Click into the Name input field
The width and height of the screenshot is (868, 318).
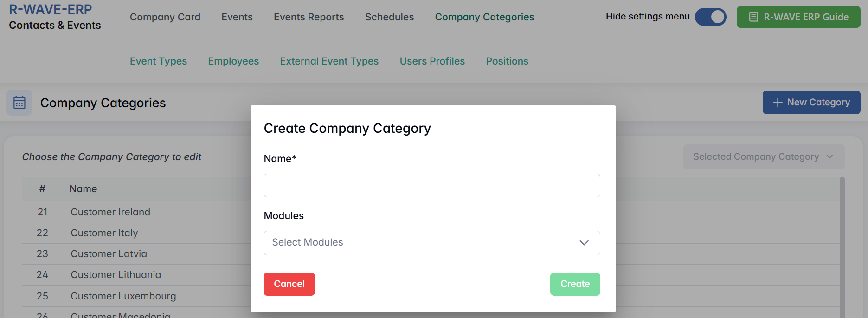431,186
